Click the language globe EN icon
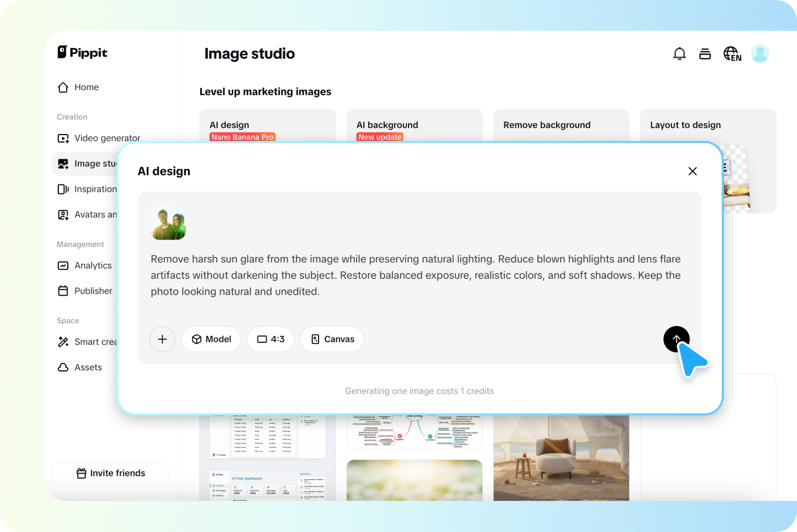 coord(732,54)
